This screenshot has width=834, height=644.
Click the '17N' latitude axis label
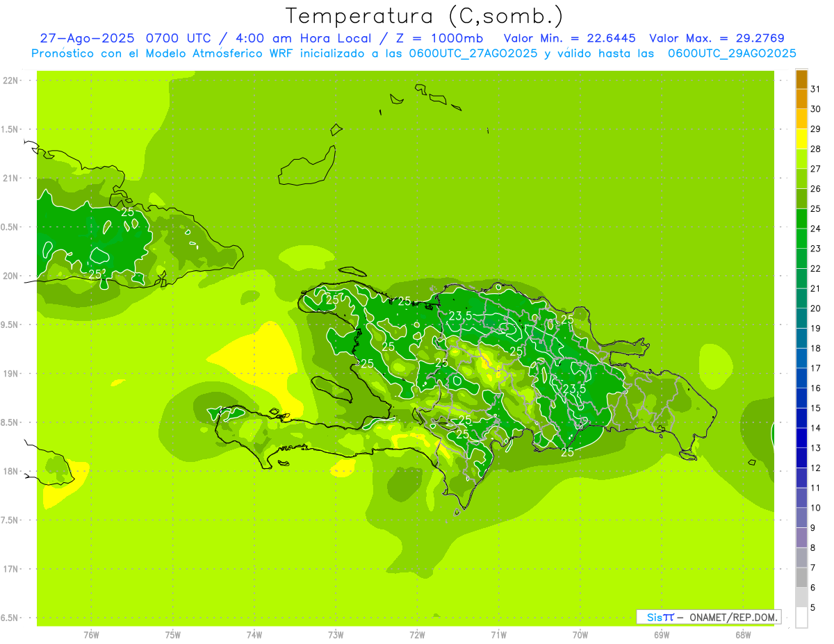pos(11,569)
